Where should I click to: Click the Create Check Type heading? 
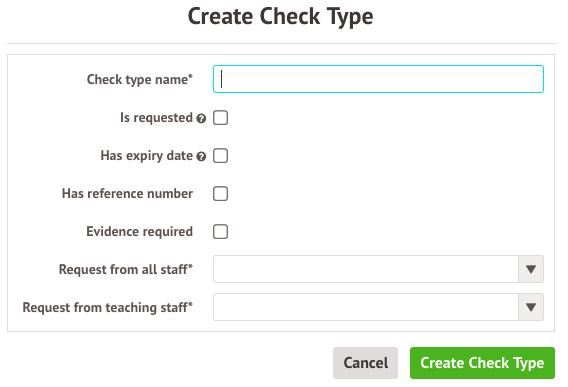click(x=280, y=17)
